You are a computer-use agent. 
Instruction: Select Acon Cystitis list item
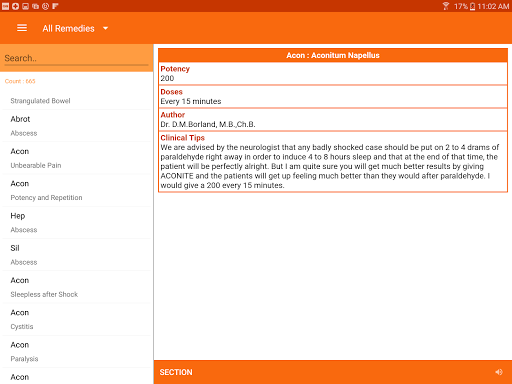tap(77, 319)
